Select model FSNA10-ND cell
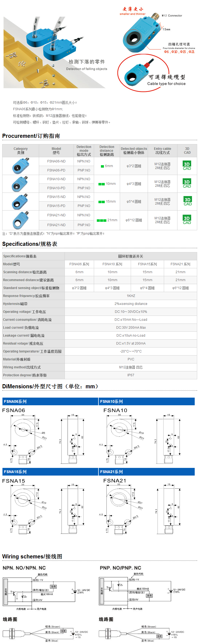 click(56, 179)
